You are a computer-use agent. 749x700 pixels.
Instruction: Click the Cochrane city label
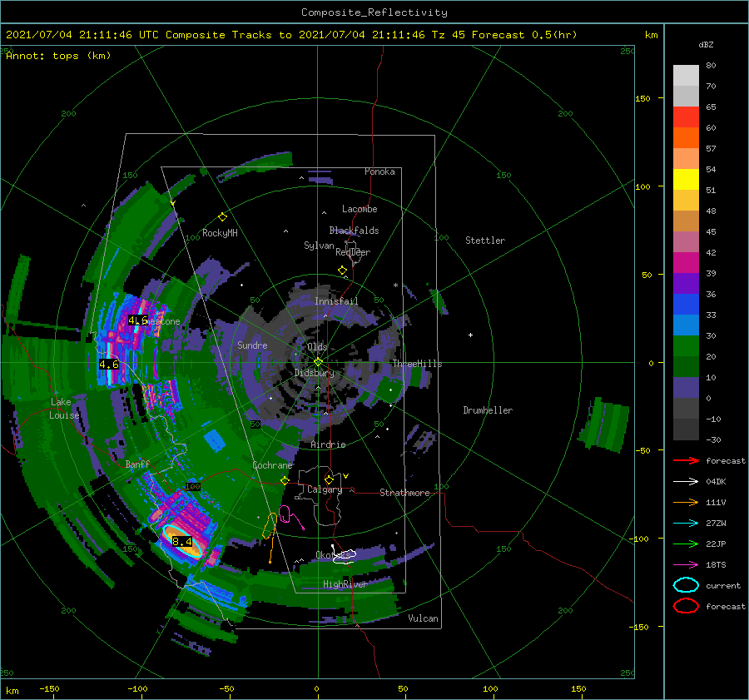click(x=272, y=465)
